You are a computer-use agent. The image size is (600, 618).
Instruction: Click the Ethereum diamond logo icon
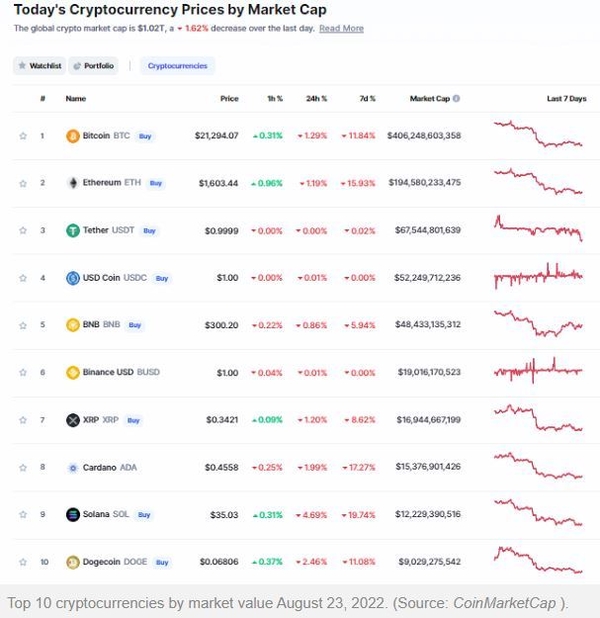click(73, 183)
